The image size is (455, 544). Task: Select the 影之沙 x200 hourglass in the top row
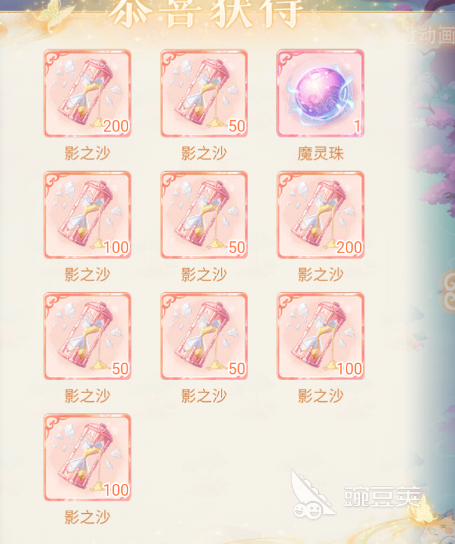tap(87, 93)
